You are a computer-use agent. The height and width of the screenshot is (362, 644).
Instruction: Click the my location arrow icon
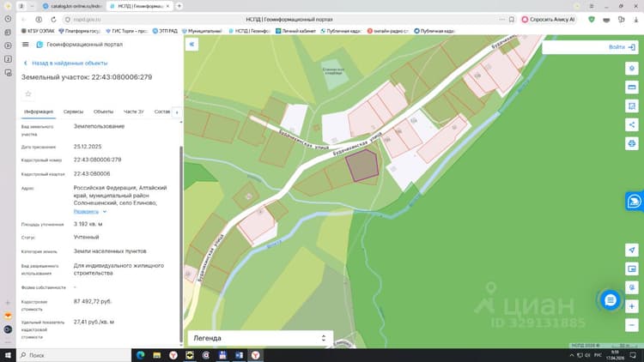coord(632,250)
